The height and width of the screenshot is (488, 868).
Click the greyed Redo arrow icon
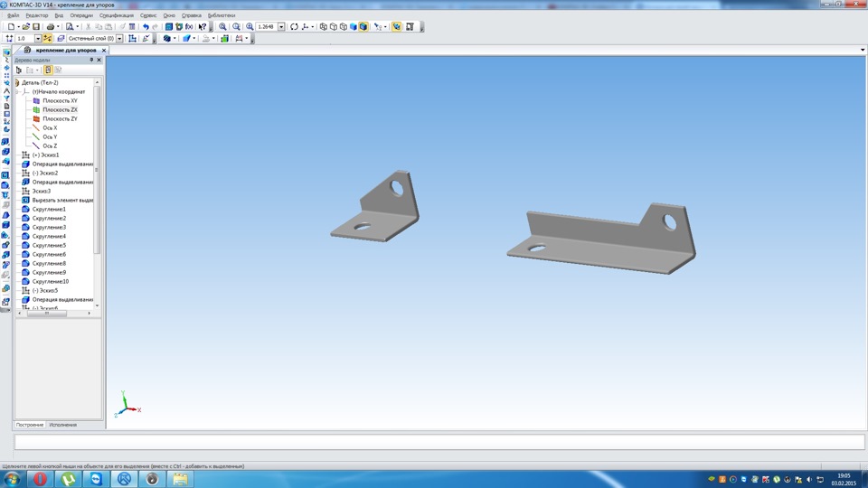[x=155, y=26]
